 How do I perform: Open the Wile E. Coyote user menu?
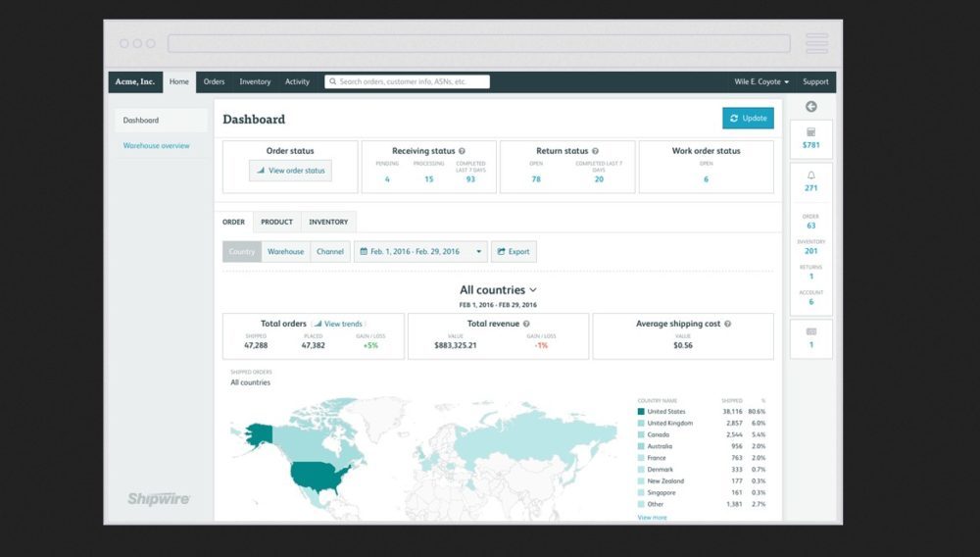761,82
